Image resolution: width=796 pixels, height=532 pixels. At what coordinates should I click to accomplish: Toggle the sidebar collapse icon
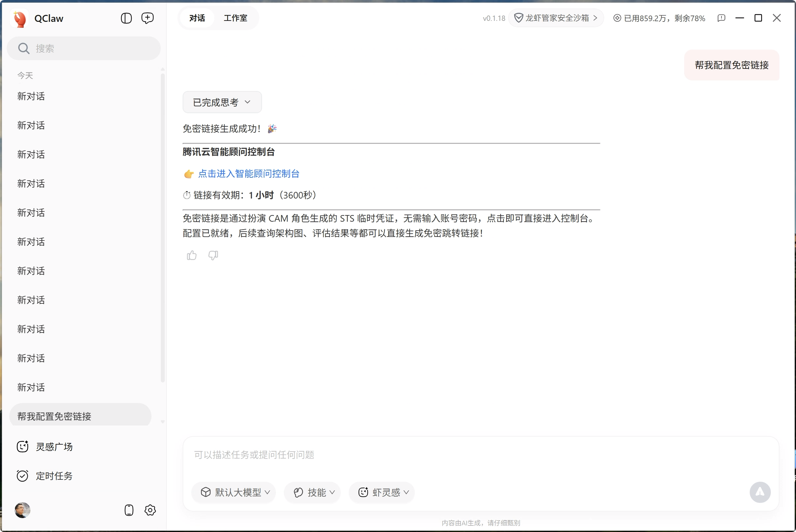pyautogui.click(x=126, y=18)
